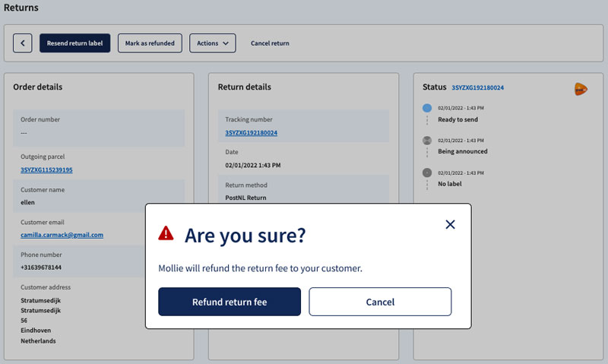The height and width of the screenshot is (364, 608).
Task: Click Being announced status text
Action: [x=463, y=151]
